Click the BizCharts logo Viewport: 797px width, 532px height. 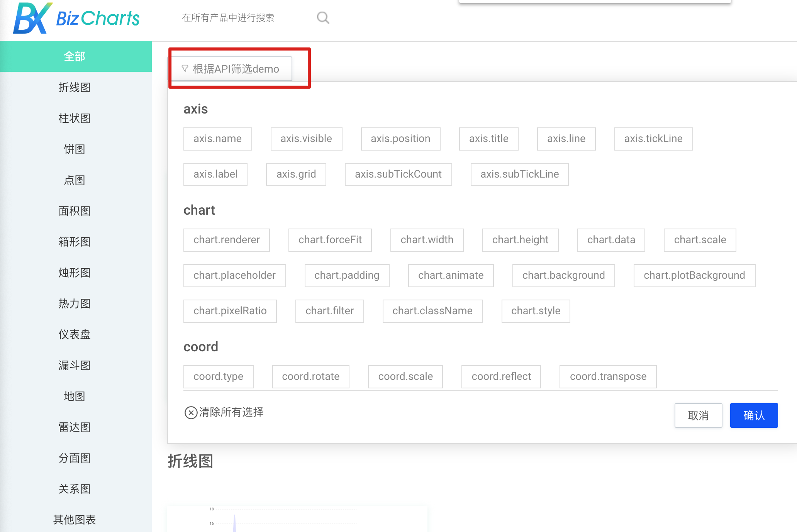pos(76,18)
